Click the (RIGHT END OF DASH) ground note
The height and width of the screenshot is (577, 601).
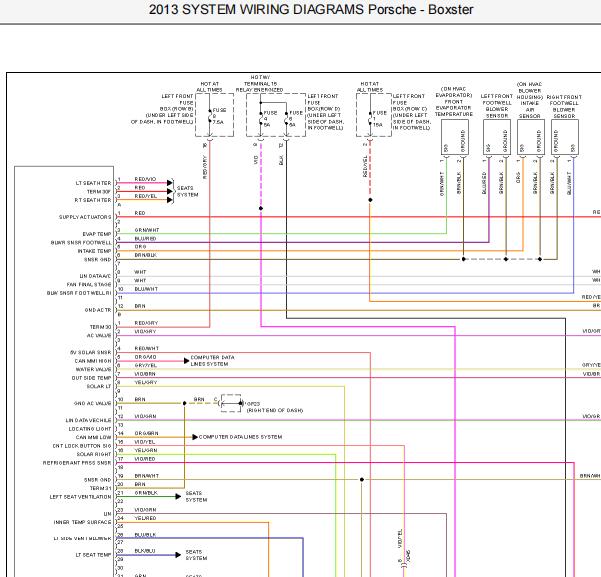coord(275,411)
